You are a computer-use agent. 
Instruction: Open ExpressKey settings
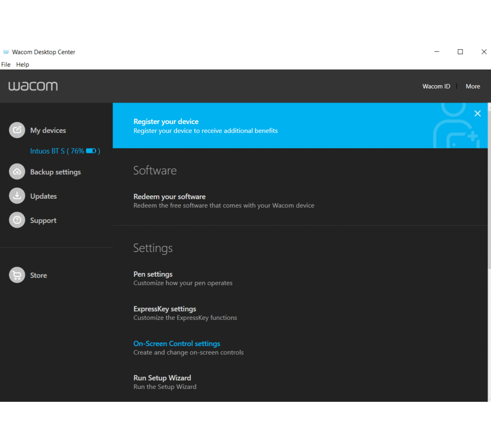165,309
